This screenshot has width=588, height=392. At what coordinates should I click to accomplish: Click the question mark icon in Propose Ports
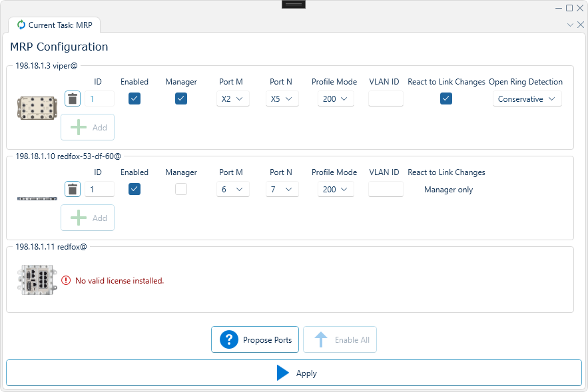[228, 339]
